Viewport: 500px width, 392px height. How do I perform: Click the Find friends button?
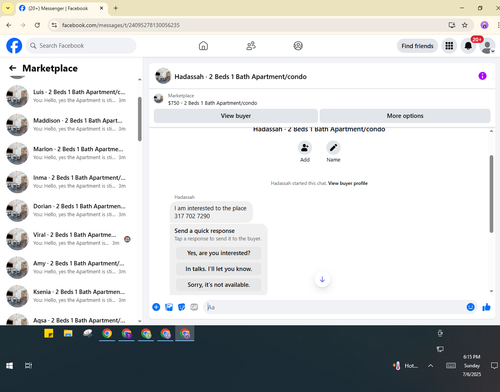417,46
